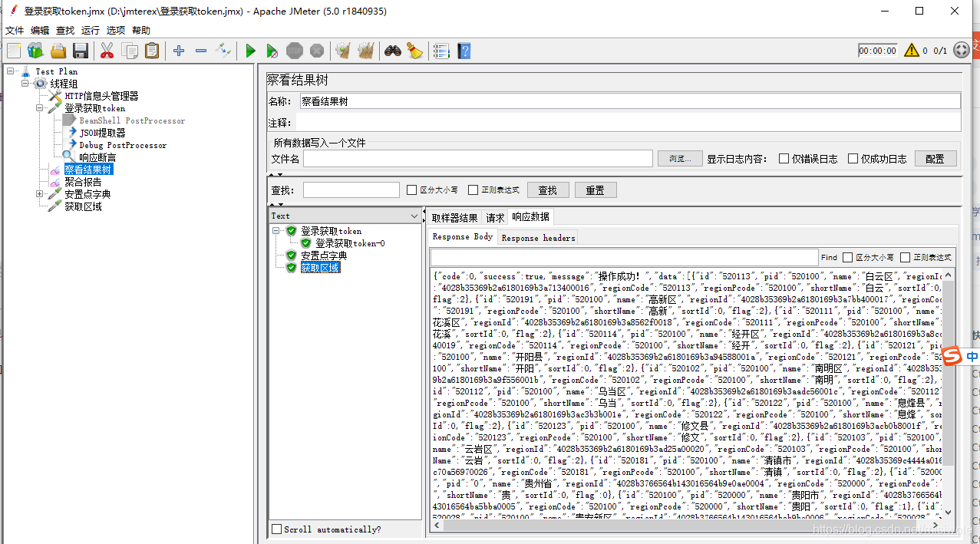The image size is (980, 544).
Task: Switch to 响应数据 tab
Action: pyautogui.click(x=531, y=217)
